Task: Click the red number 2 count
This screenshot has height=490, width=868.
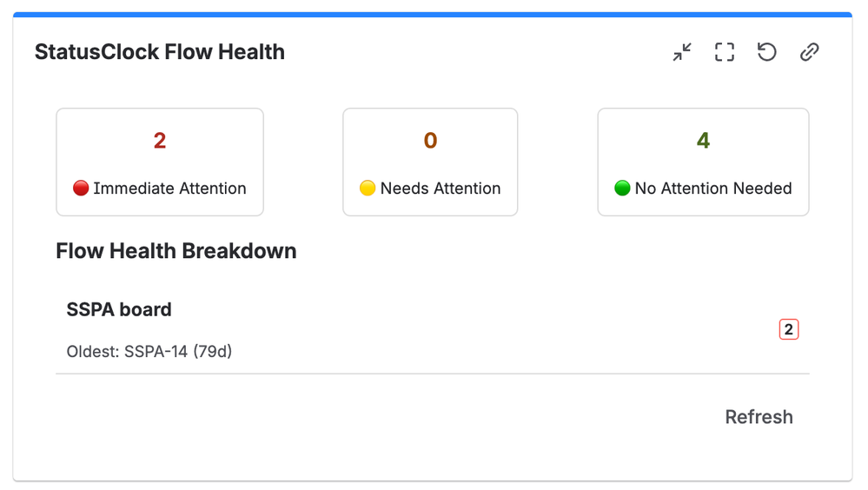Action: point(160,141)
